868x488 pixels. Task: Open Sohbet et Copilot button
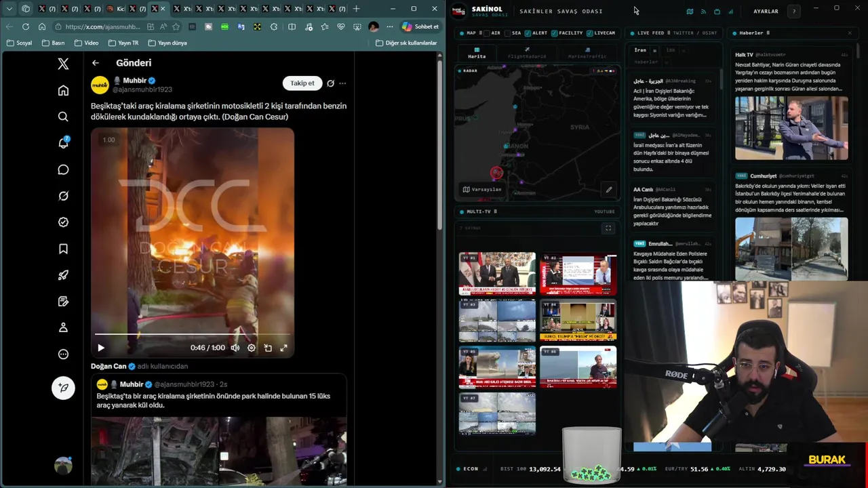click(420, 26)
